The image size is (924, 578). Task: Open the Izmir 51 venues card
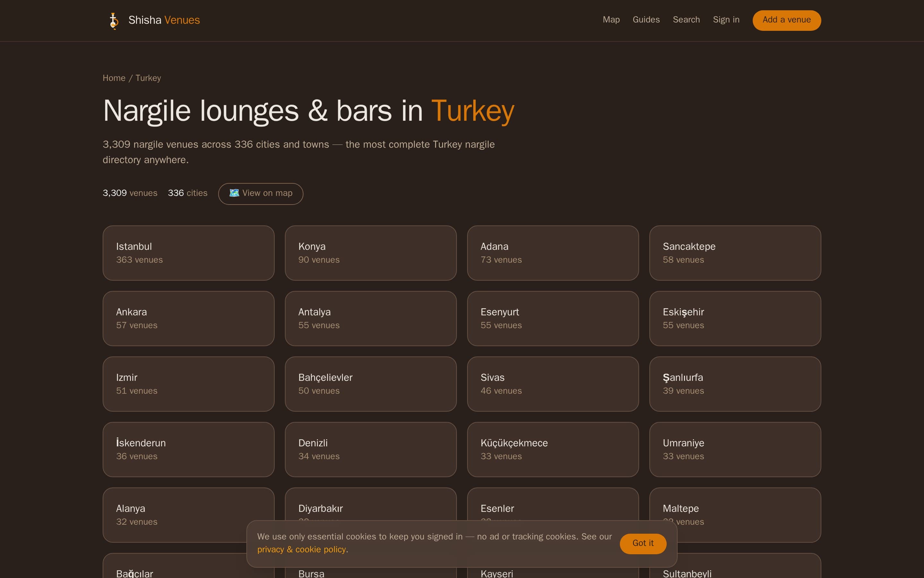click(x=189, y=384)
